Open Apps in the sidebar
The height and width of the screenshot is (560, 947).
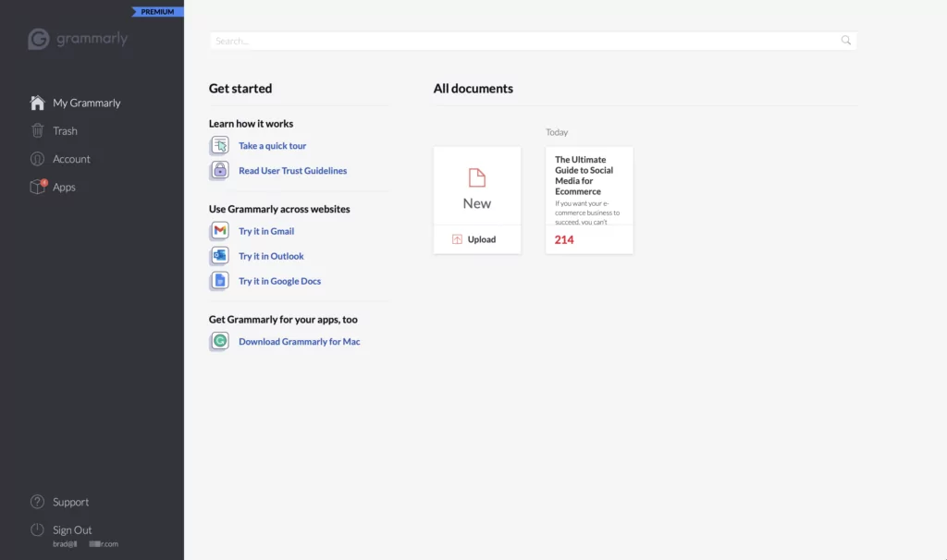pos(64,187)
